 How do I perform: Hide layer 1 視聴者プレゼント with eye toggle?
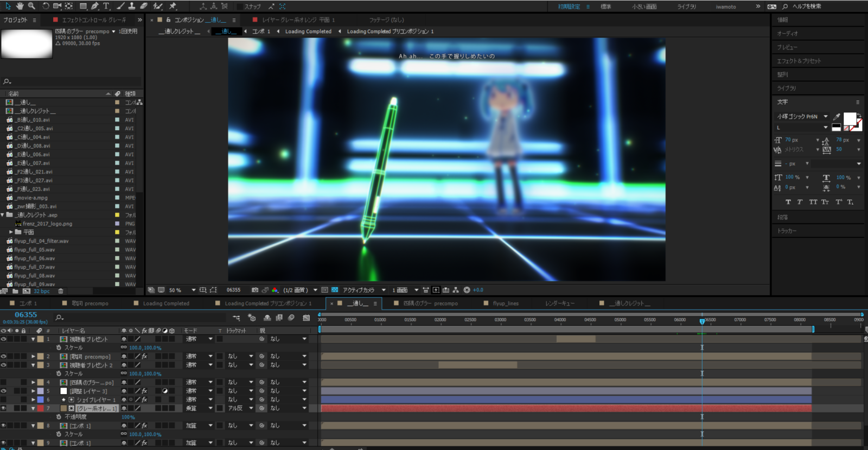[4, 339]
